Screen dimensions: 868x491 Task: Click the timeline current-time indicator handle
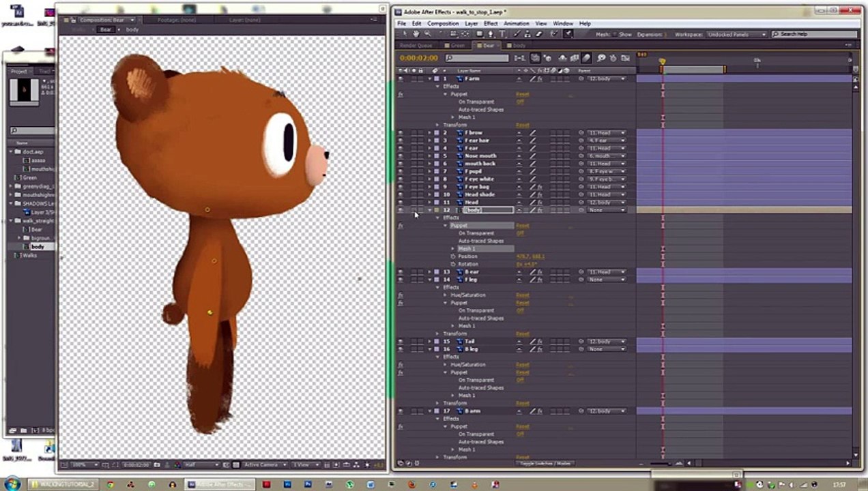(x=662, y=62)
